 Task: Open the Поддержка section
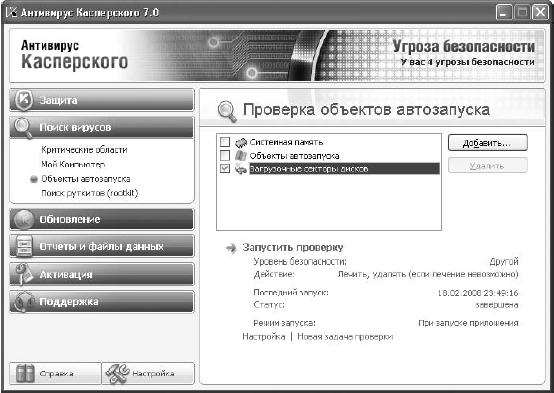[x=102, y=302]
